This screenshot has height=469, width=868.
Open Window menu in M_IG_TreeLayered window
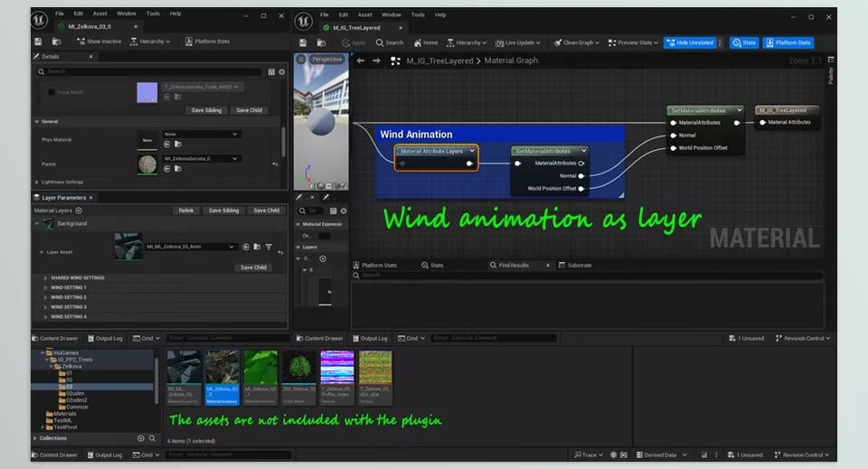click(392, 15)
